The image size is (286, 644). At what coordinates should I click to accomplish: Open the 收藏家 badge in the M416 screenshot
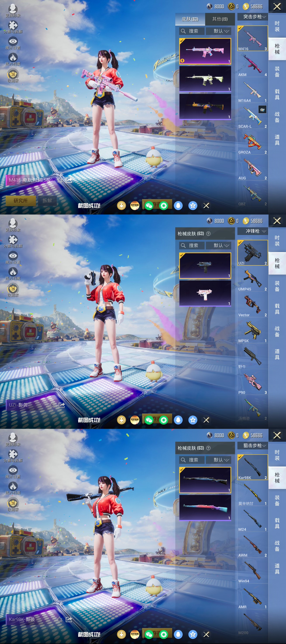tap(13, 76)
